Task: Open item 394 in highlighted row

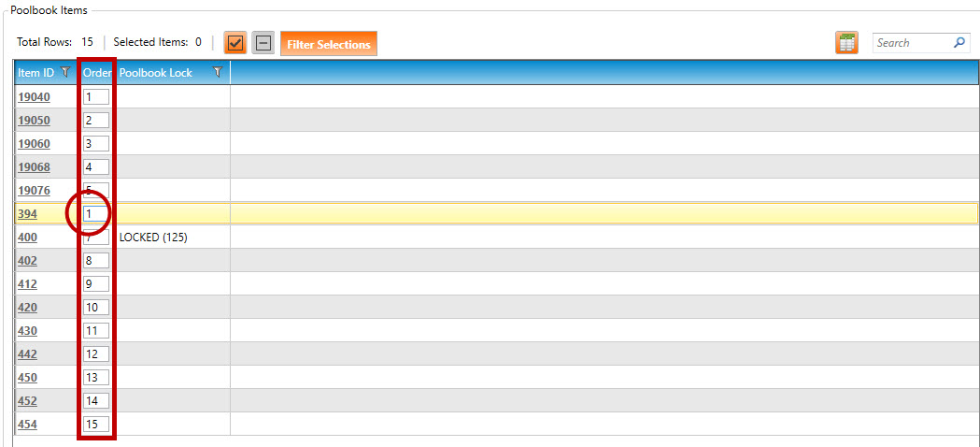Action: coord(27,214)
